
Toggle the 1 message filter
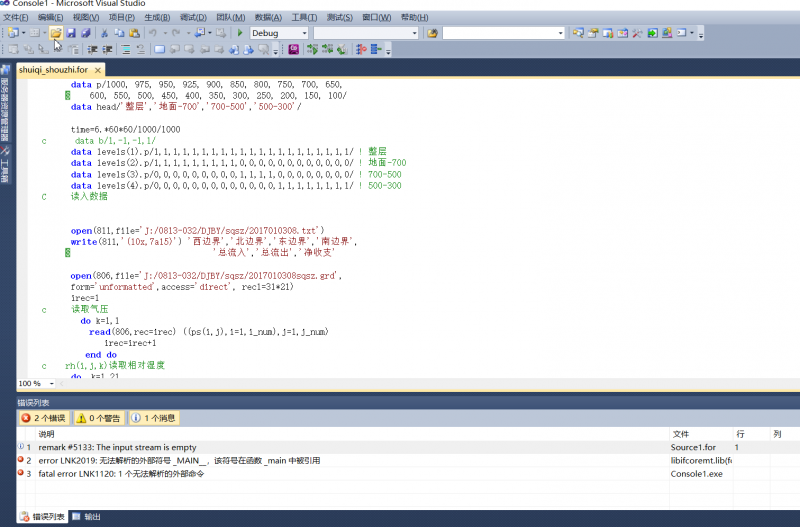tap(154, 418)
